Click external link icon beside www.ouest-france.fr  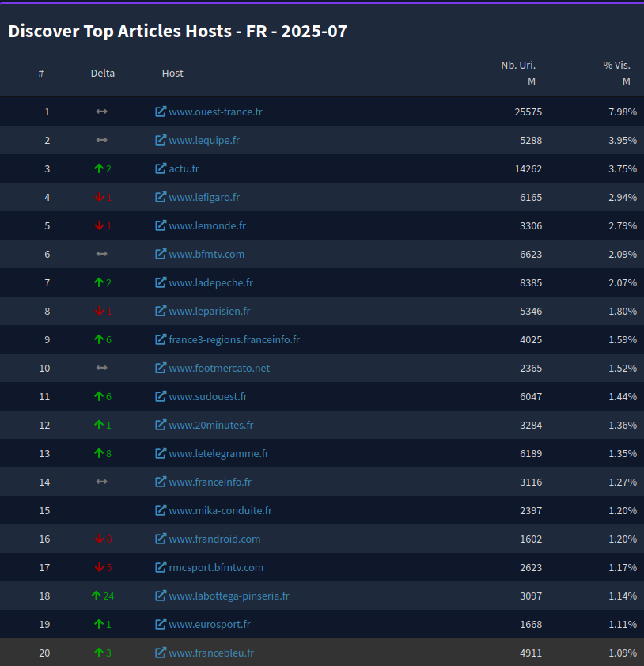(160, 112)
